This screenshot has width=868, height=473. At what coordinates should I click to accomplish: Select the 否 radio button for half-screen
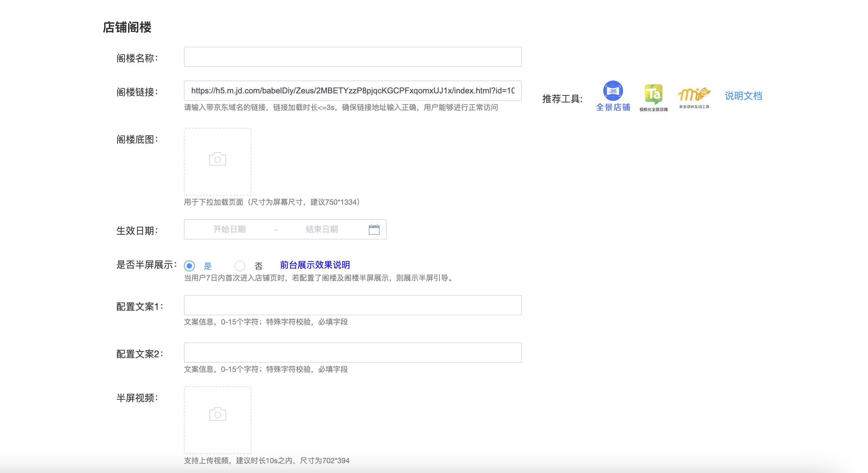coord(240,266)
